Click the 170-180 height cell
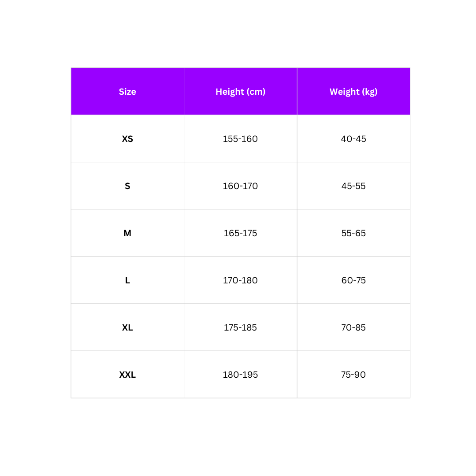476x476 pixels. [240, 280]
